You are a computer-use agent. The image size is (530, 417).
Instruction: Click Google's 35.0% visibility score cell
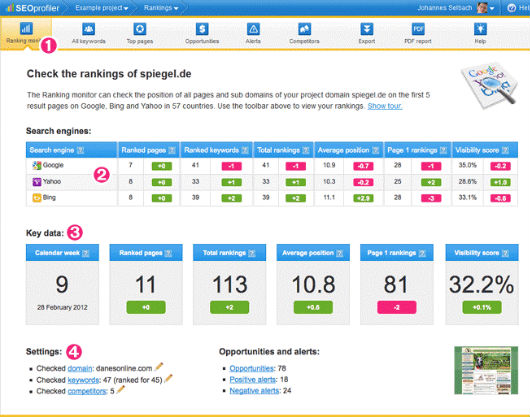468,165
